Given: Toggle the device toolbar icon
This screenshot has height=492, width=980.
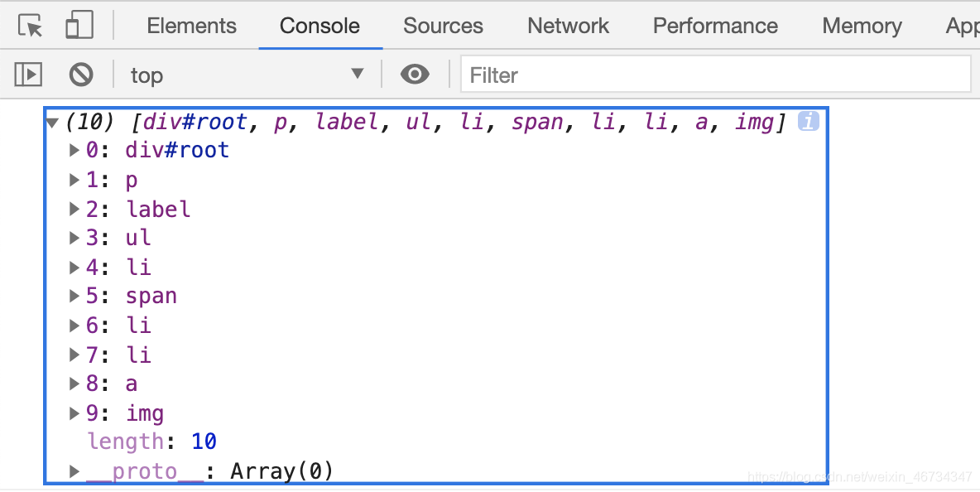Looking at the screenshot, I should [79, 26].
